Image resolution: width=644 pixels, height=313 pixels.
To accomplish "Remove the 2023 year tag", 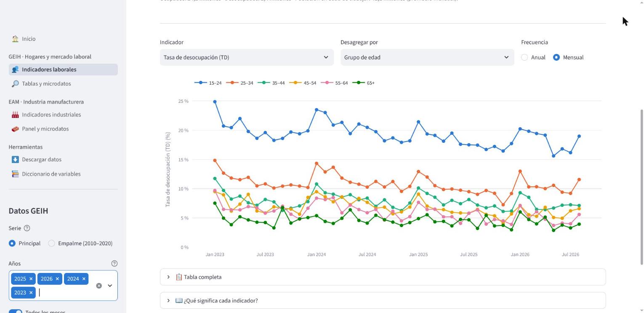I will coord(31,292).
